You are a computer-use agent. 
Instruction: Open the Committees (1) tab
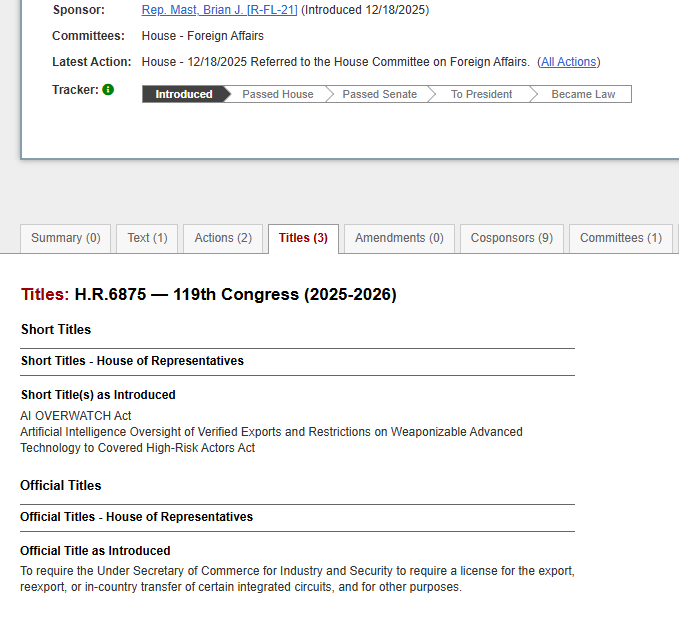[621, 238]
